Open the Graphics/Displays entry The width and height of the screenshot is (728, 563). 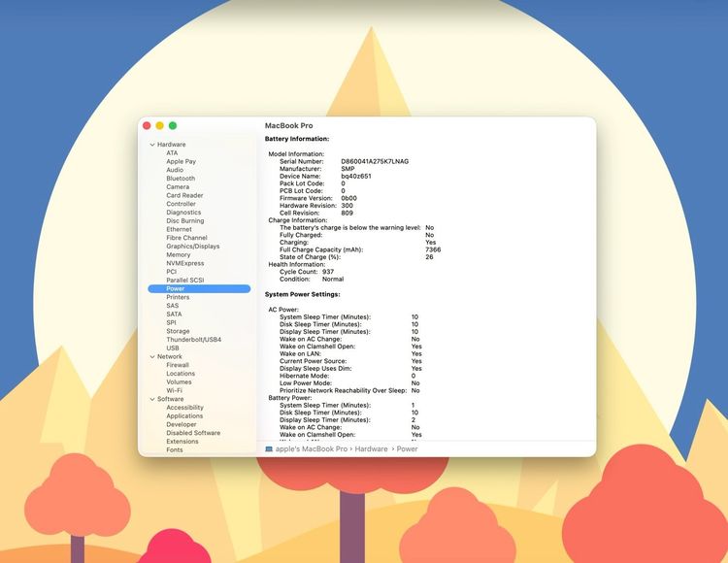[192, 247]
